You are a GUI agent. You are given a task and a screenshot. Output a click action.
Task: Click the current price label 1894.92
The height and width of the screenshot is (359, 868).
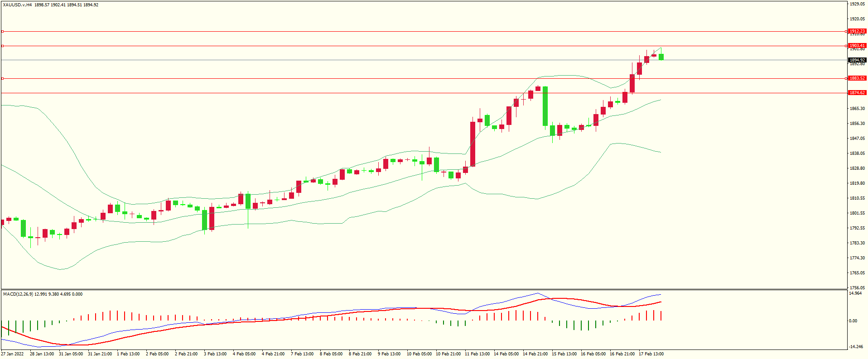click(x=857, y=60)
